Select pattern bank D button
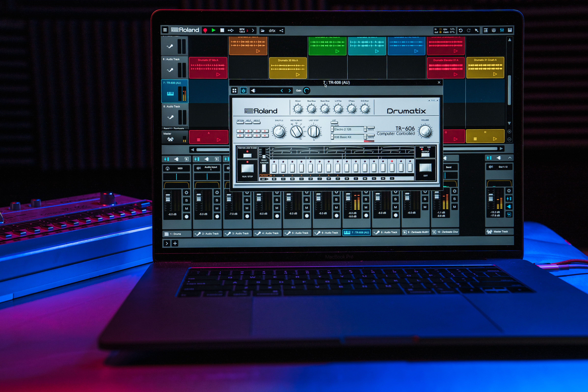The image size is (588, 392). [x=265, y=131]
